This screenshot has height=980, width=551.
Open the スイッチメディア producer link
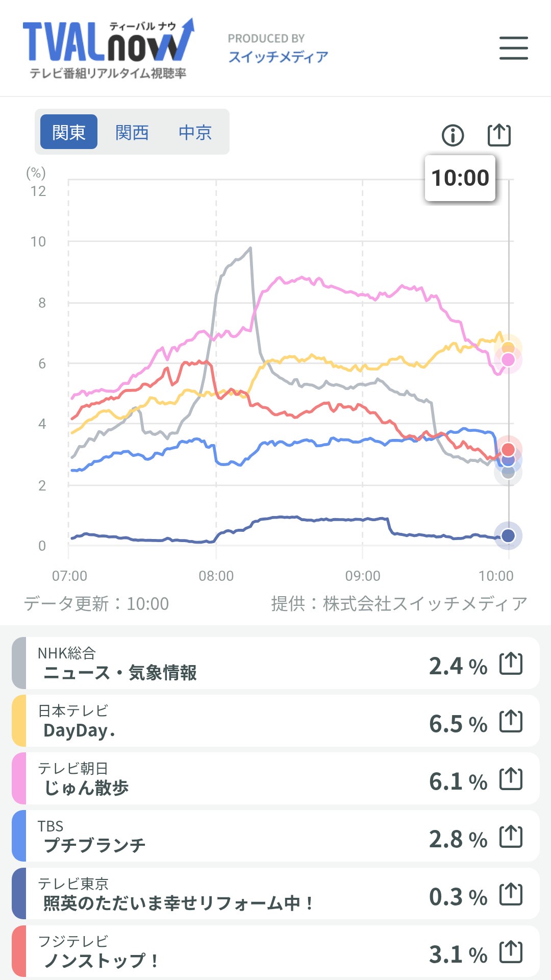pyautogui.click(x=278, y=57)
